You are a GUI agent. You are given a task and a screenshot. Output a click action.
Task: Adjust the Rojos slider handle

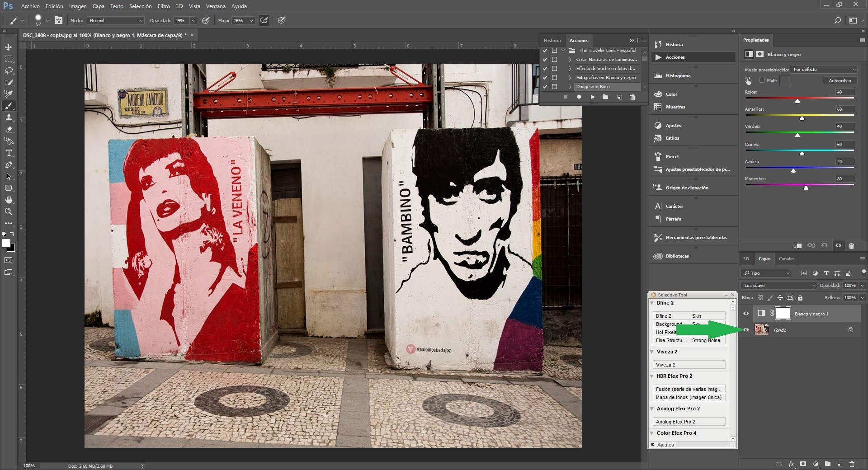[x=797, y=101]
